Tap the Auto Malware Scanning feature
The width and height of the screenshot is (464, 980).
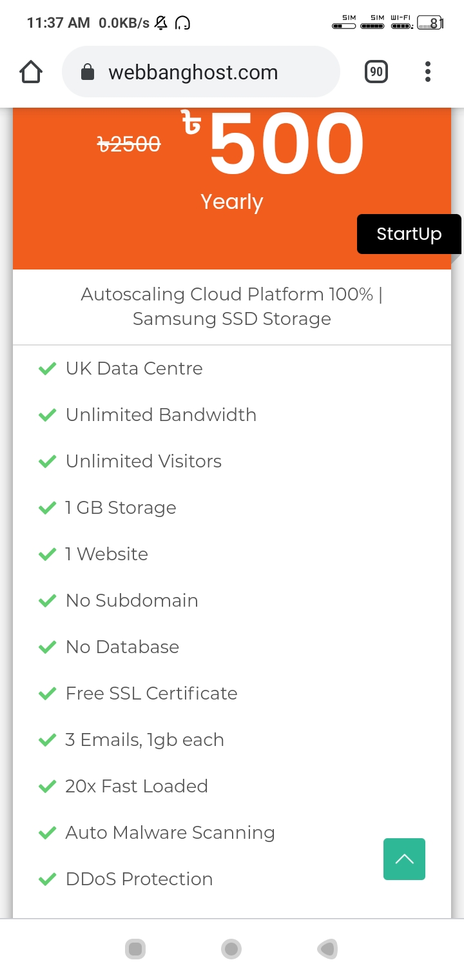click(x=170, y=832)
